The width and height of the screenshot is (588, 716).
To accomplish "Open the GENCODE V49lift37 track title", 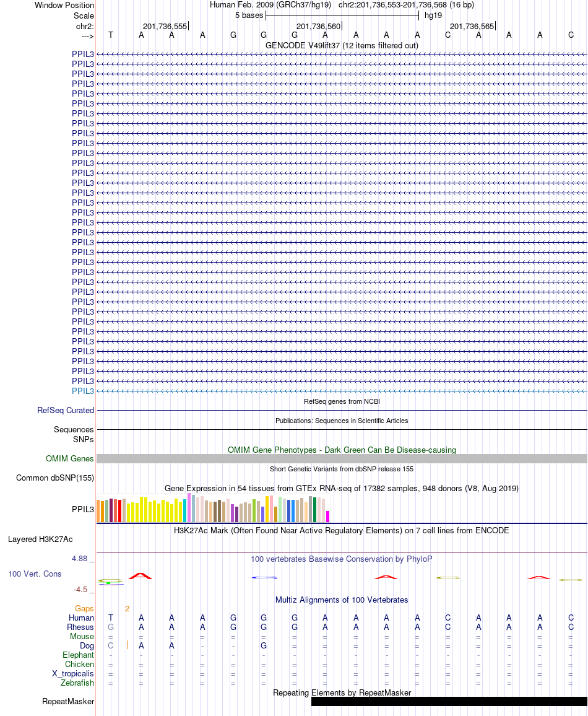I will click(342, 46).
